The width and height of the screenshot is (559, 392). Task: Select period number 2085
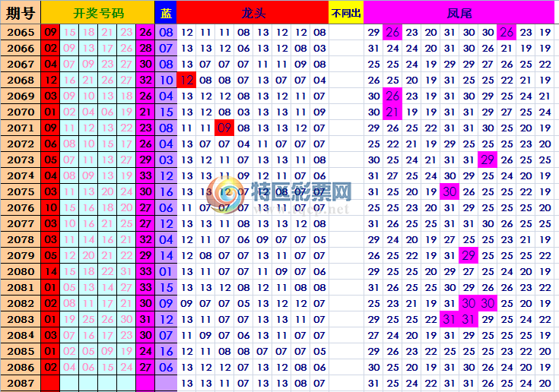point(21,352)
